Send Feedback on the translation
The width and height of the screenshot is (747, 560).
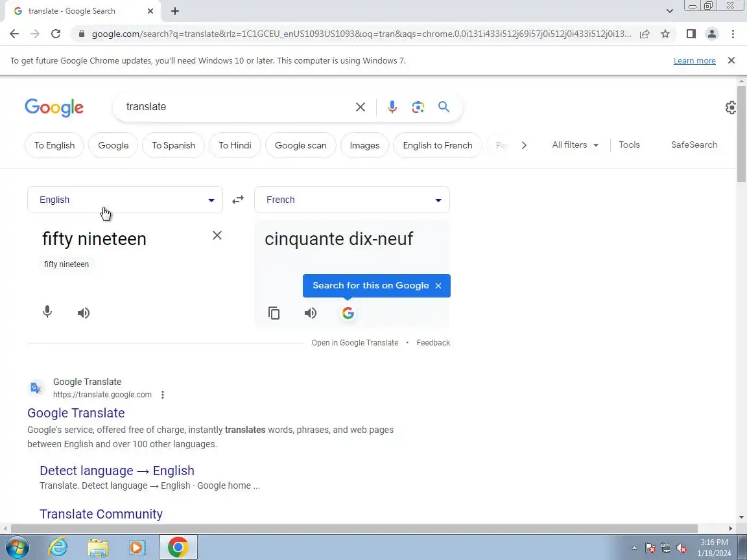click(433, 343)
